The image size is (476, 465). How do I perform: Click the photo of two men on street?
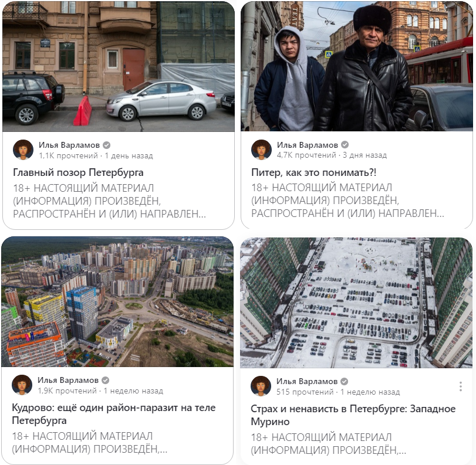[x=357, y=66]
